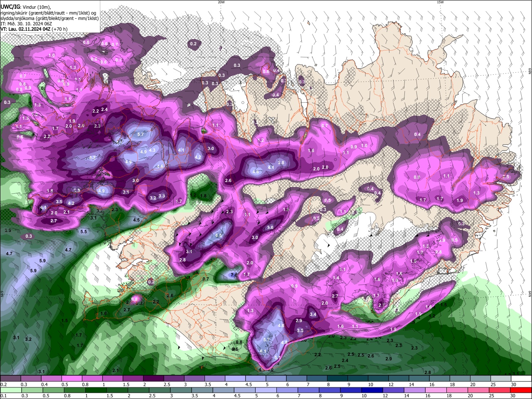Image resolution: width=532 pixels, height=399 pixels.
Task: Click the 15W longitude label
Action: coord(440,2)
